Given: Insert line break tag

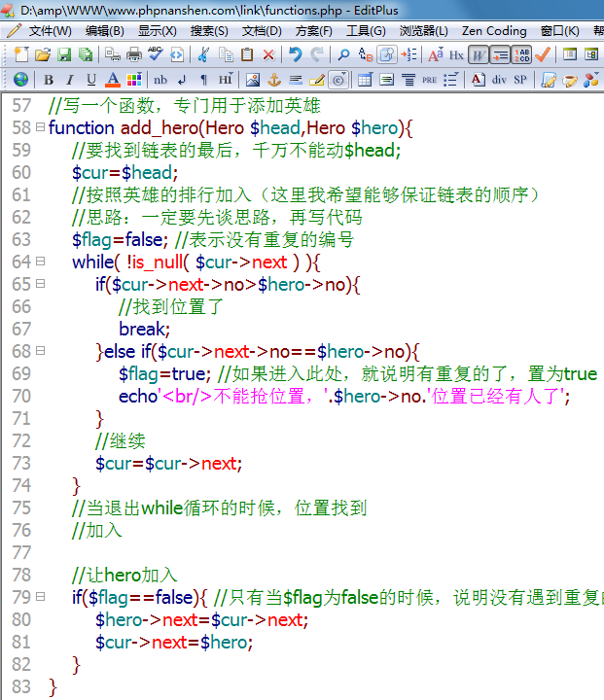Looking at the screenshot, I should pos(182,80).
